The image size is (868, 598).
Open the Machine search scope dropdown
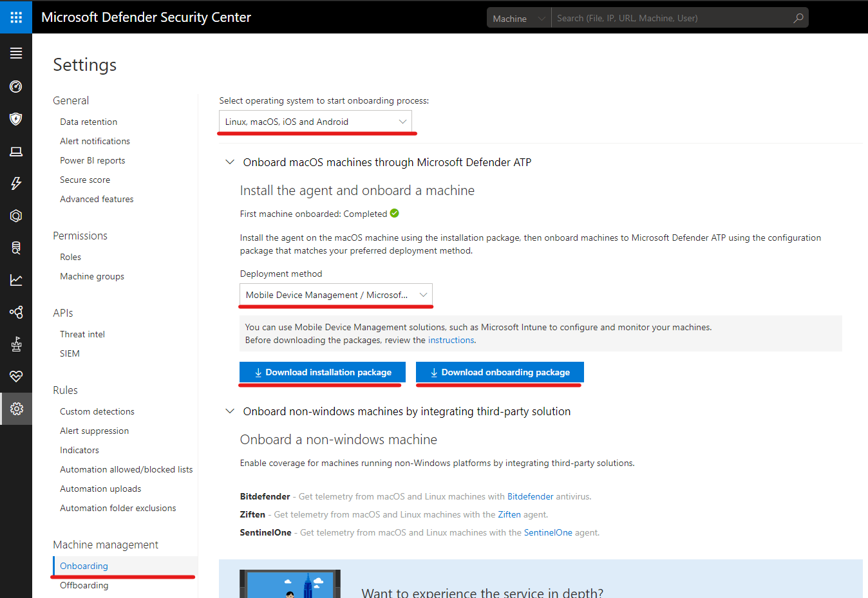click(519, 18)
